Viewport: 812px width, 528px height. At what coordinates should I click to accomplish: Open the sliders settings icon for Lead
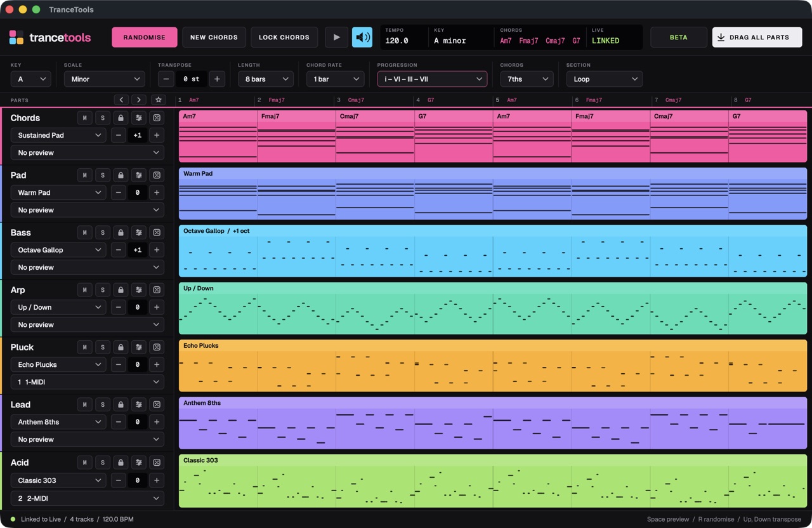point(139,404)
